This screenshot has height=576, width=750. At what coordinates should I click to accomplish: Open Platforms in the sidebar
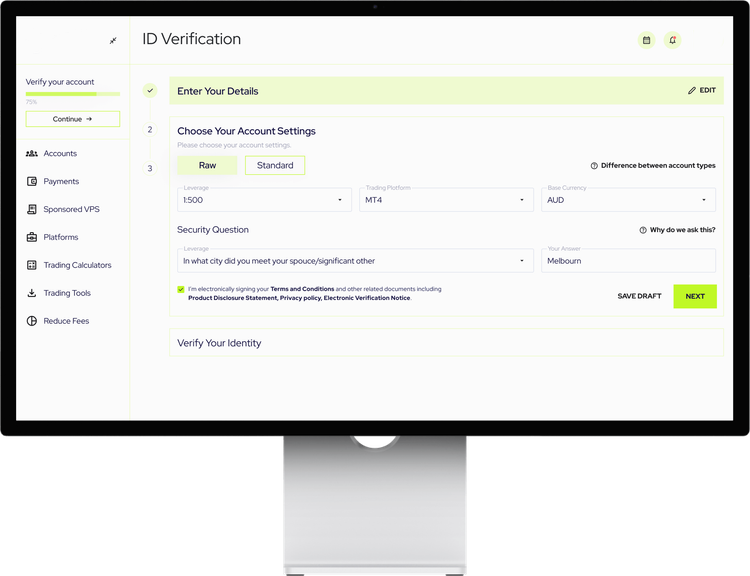60,238
